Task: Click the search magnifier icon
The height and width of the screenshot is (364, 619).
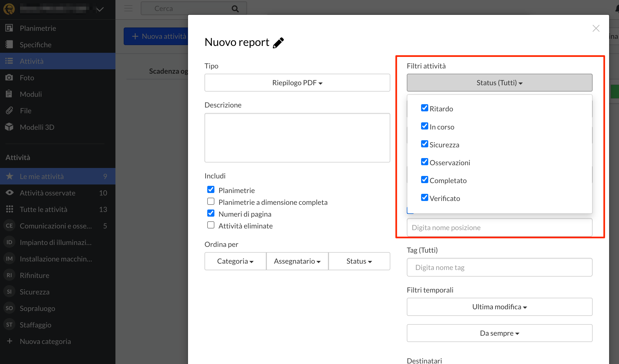Action: pyautogui.click(x=235, y=9)
